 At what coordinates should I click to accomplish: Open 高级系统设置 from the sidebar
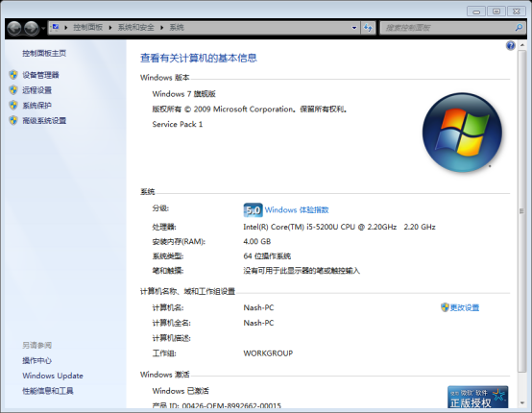tap(44, 120)
